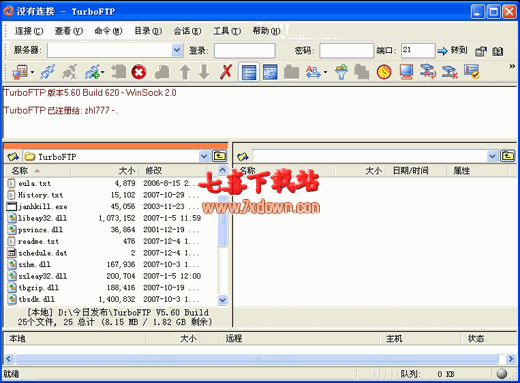
Task: Sort local files by 名称 column
Action: (x=37, y=171)
